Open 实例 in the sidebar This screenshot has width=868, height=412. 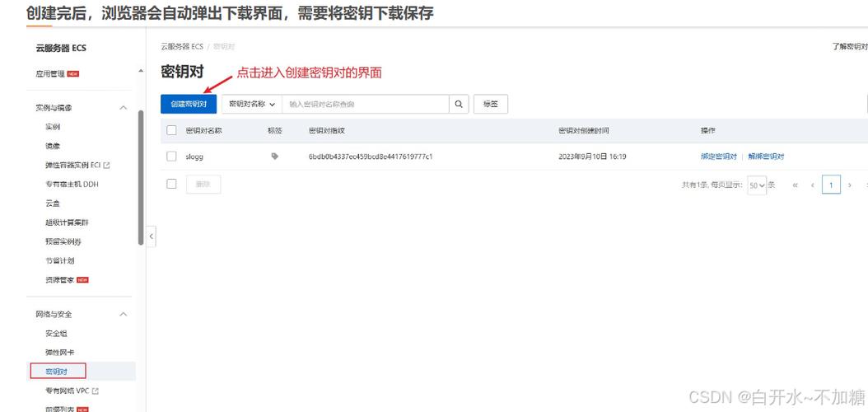[x=53, y=127]
